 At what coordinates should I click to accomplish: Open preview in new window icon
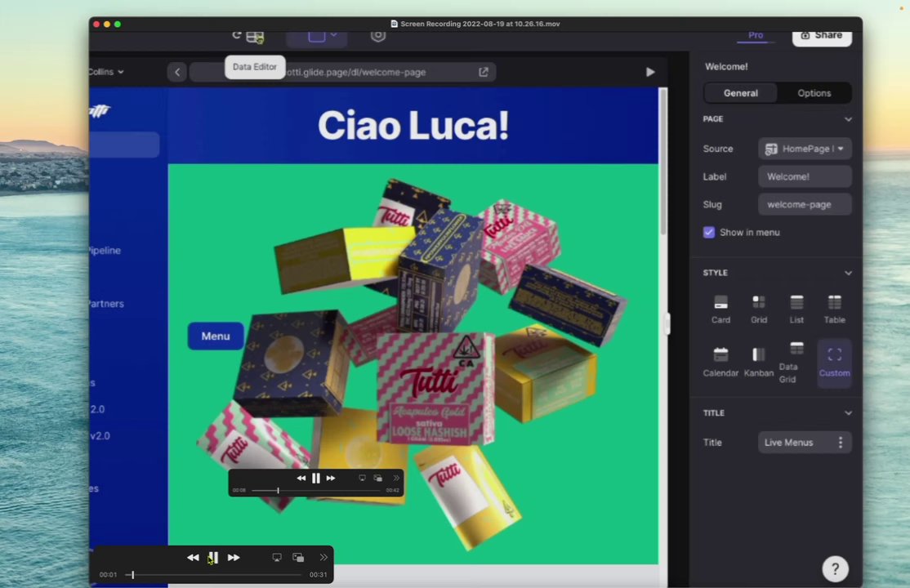484,72
